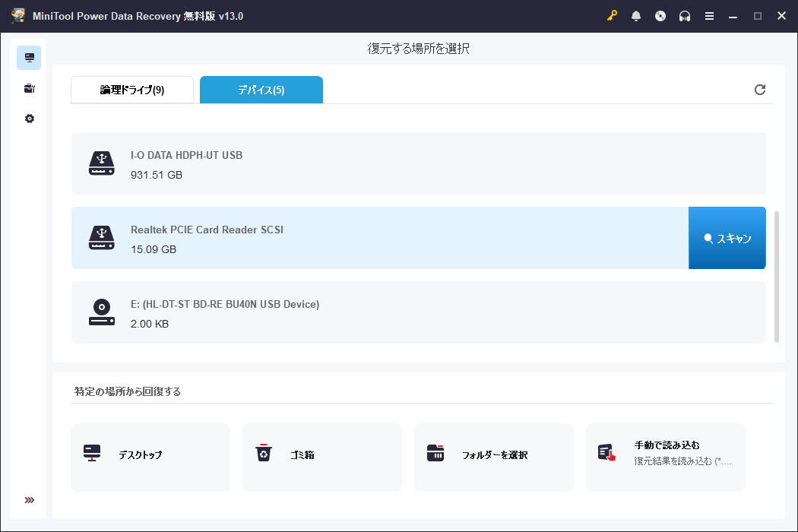The image size is (798, 532).
Task: Choose フォルダーを選択 option
Action: point(494,458)
